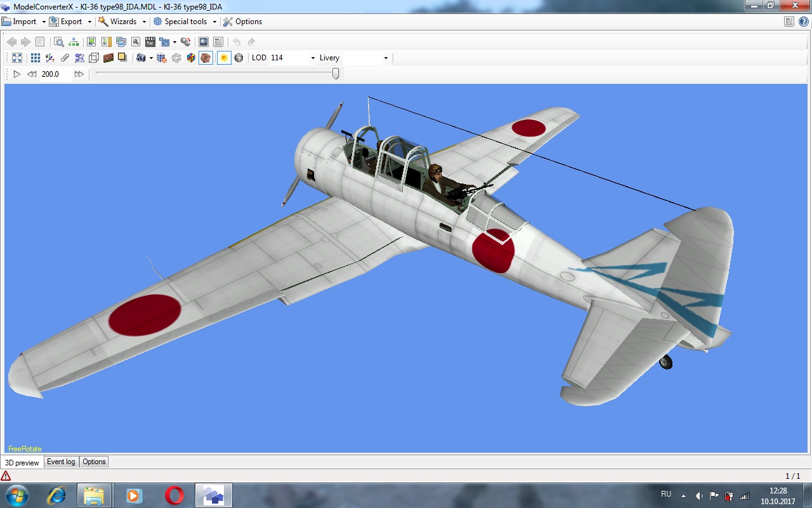This screenshot has width=812, height=508.
Task: Open the LOD 114 dropdown
Action: click(313, 58)
